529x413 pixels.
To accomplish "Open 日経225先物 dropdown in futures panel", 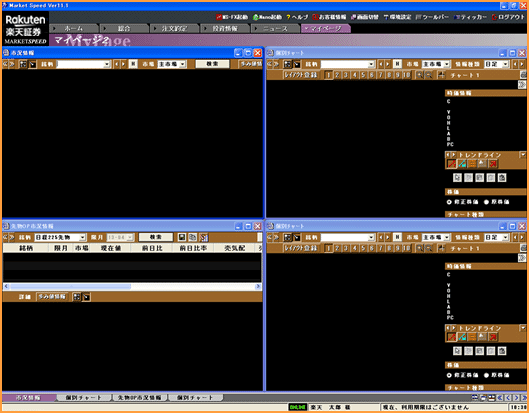I will point(60,237).
